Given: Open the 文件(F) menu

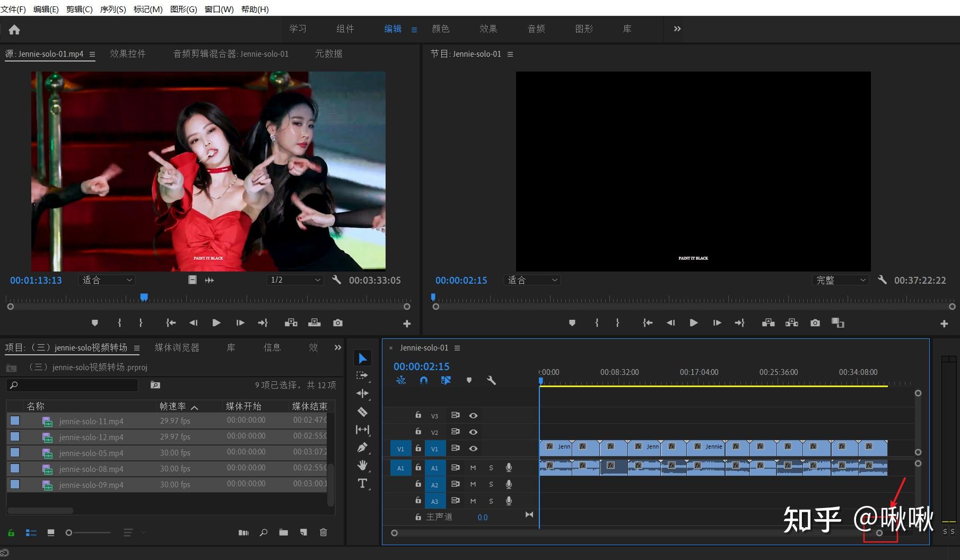Looking at the screenshot, I should (13, 9).
